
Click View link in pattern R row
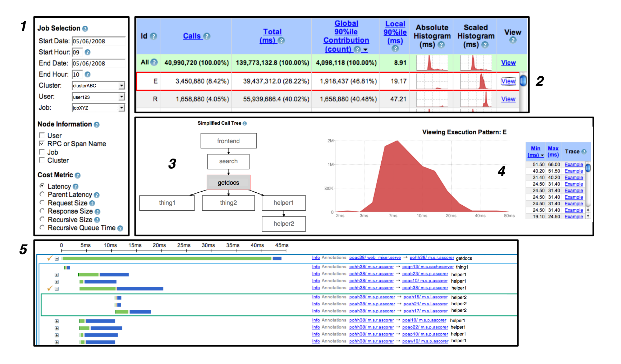508,99
